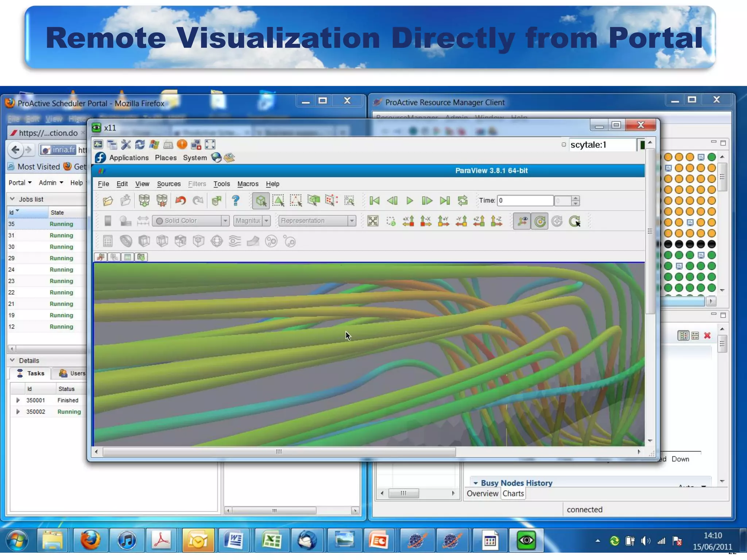Click the Undo arrow in ParaView toolbar
The image size is (747, 560).
(181, 201)
